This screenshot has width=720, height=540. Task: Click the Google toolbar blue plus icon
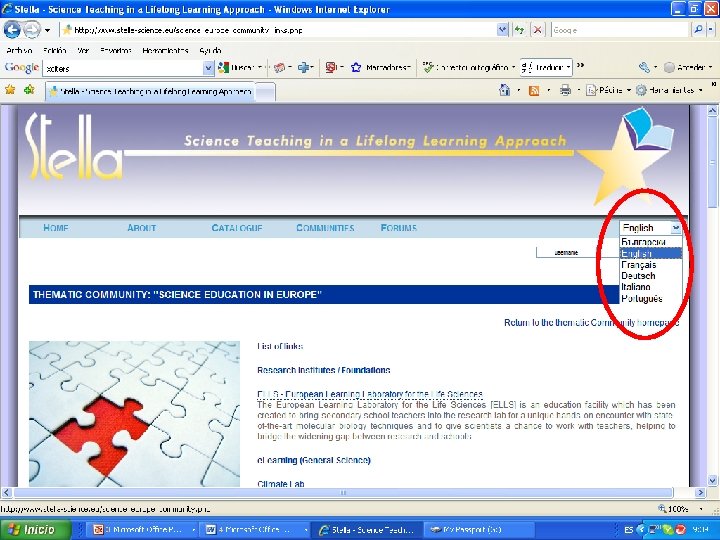click(304, 68)
